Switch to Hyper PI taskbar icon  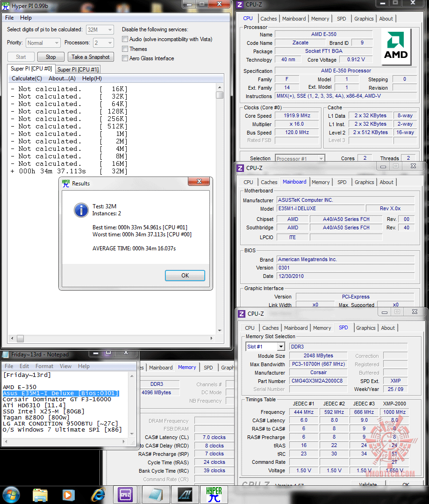[214, 495]
